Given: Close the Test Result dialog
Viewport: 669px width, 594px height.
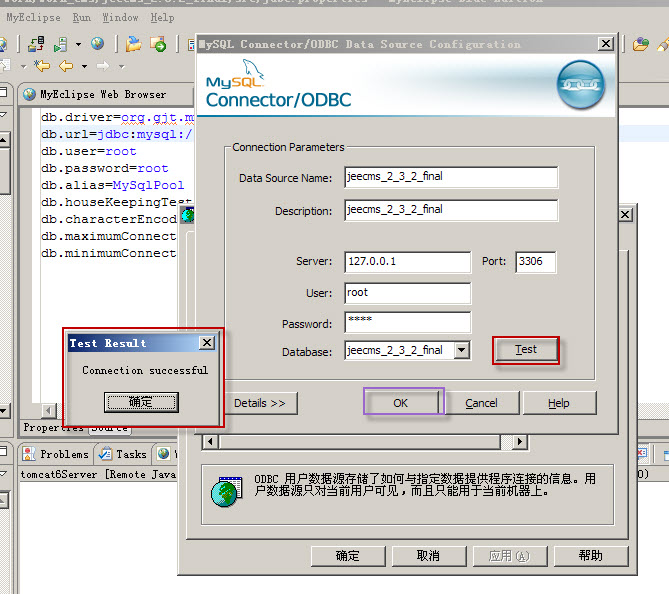Looking at the screenshot, I should pos(207,343).
